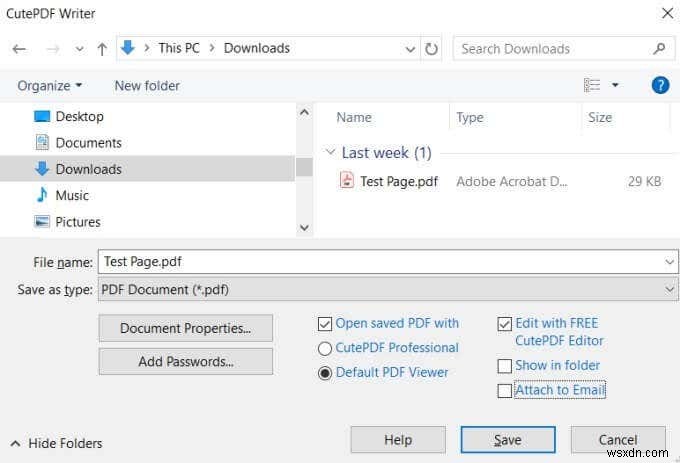This screenshot has height=463, width=680.
Task: Click the 29 KB size cell
Action: pos(644,181)
